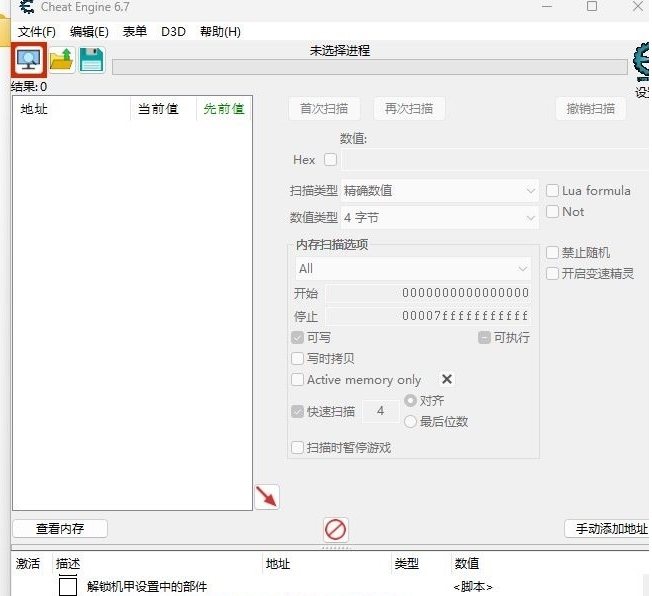Toggle the Not checkbox
652x596 pixels.
tap(552, 211)
